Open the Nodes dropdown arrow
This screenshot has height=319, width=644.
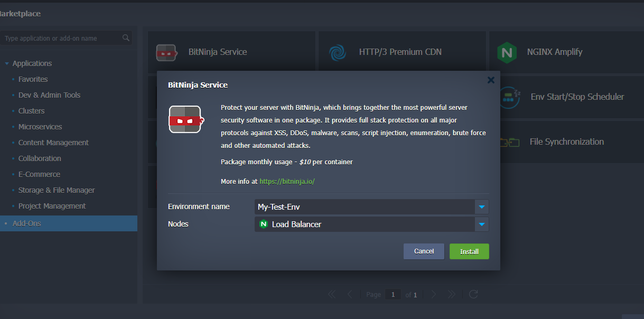point(481,224)
